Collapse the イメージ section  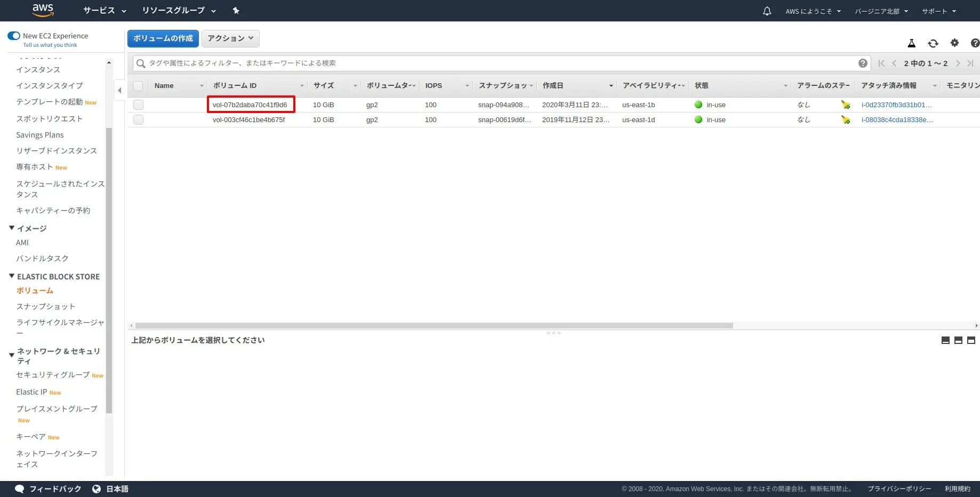[x=12, y=228]
